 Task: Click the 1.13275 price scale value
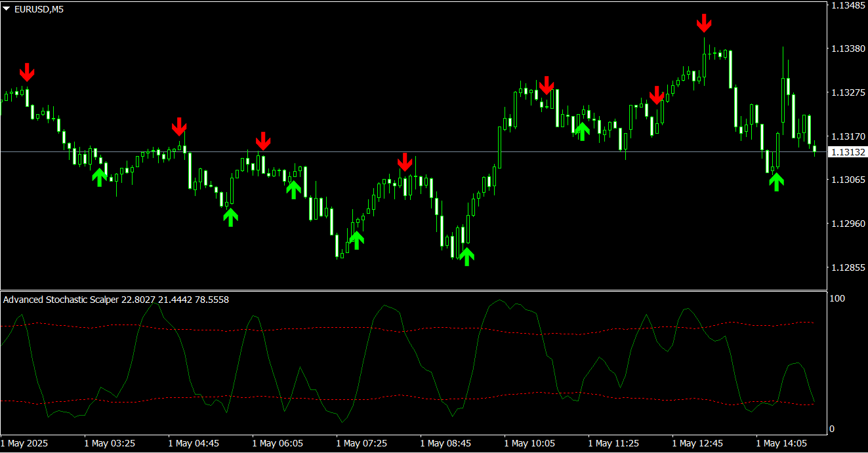(x=847, y=93)
